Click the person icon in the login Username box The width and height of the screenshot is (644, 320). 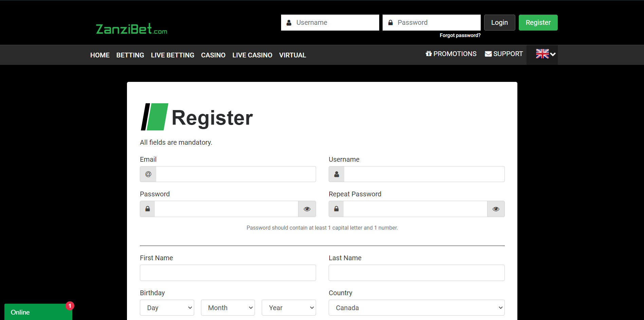[x=289, y=22]
